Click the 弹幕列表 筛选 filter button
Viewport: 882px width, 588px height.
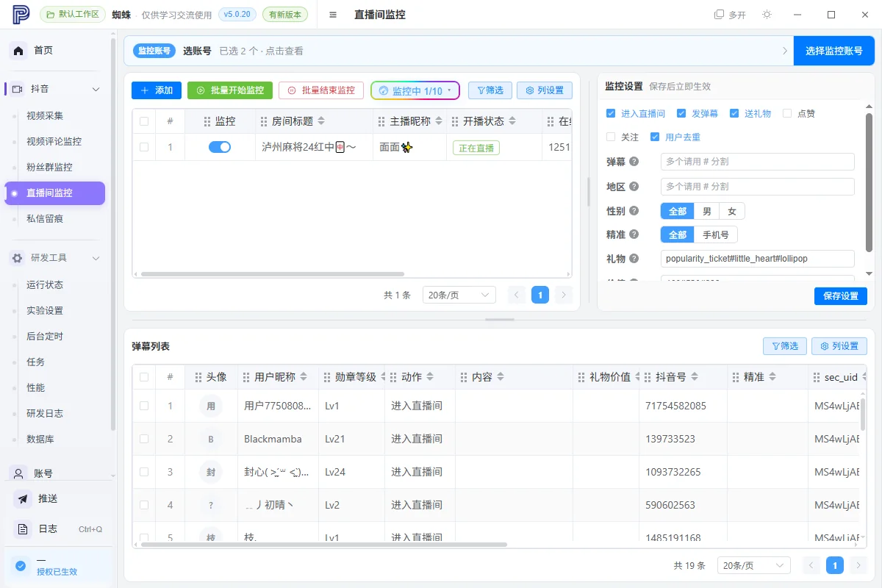click(785, 346)
